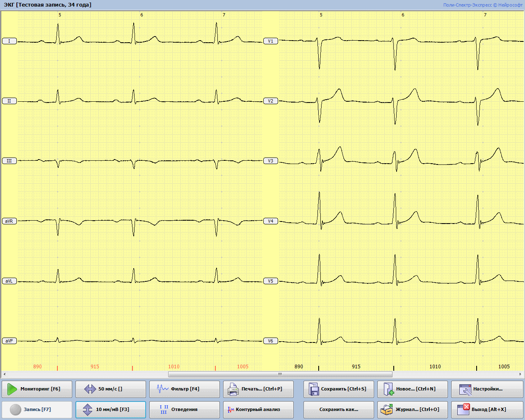Click the printer icon to print ECG

tap(233, 389)
